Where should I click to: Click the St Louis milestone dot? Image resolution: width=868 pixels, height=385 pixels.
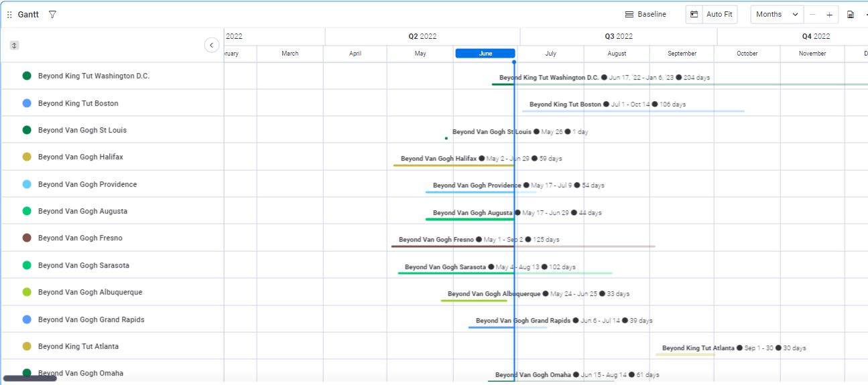tap(446, 139)
